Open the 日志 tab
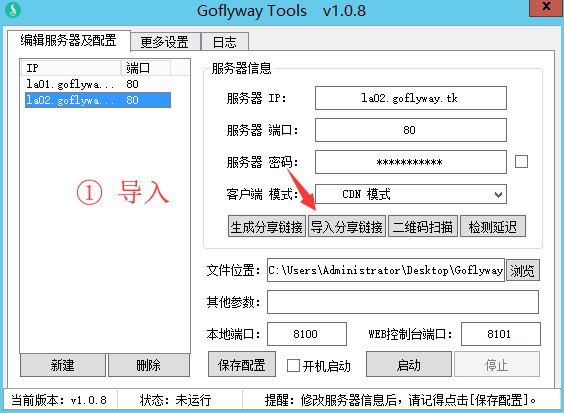 point(225,42)
